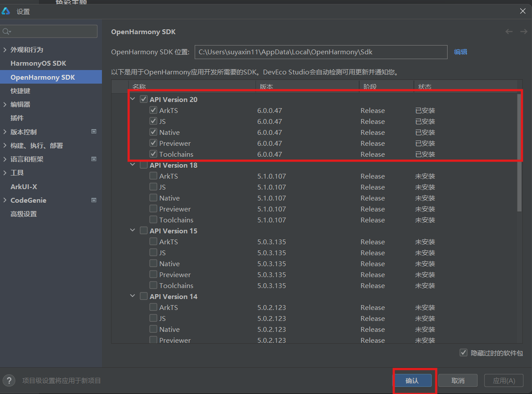
Task: Click 已安装 status of ArkTS row
Action: [x=425, y=110]
